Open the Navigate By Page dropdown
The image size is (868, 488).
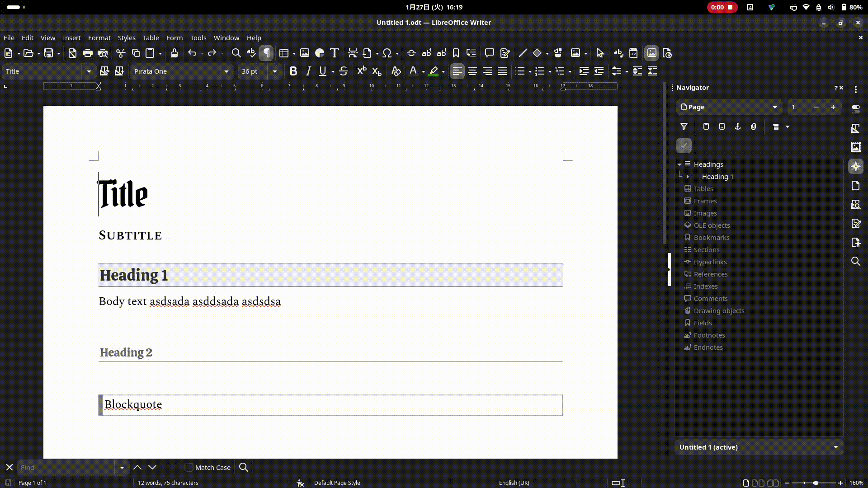coord(774,107)
